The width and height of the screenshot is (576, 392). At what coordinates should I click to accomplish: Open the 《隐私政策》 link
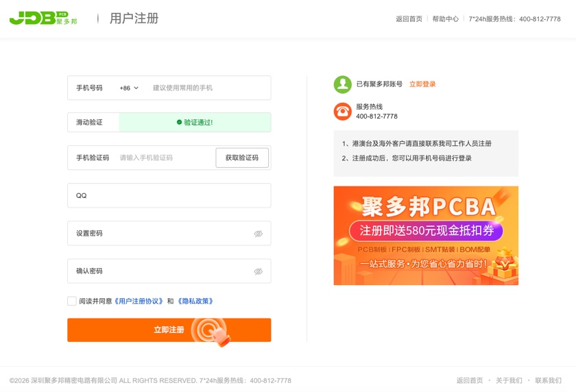click(195, 302)
